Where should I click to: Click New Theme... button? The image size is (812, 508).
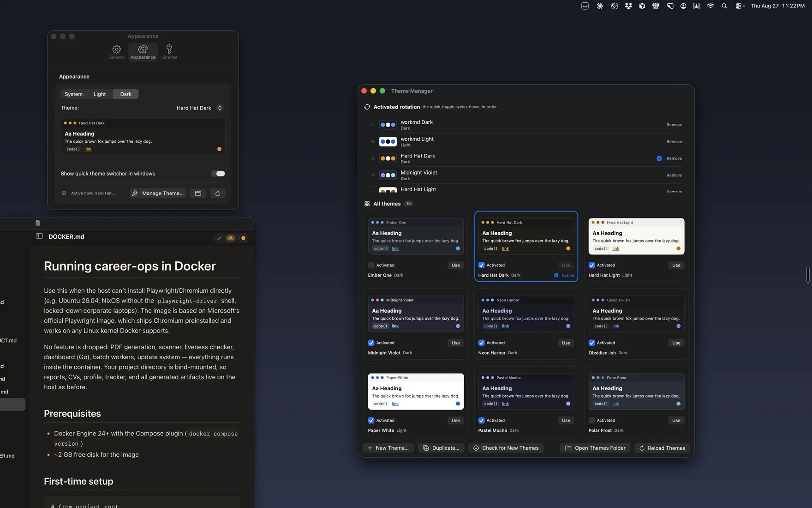coord(388,448)
